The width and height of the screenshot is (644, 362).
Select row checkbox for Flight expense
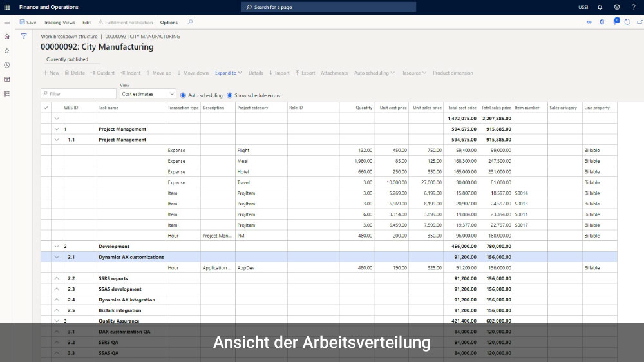pos(46,150)
